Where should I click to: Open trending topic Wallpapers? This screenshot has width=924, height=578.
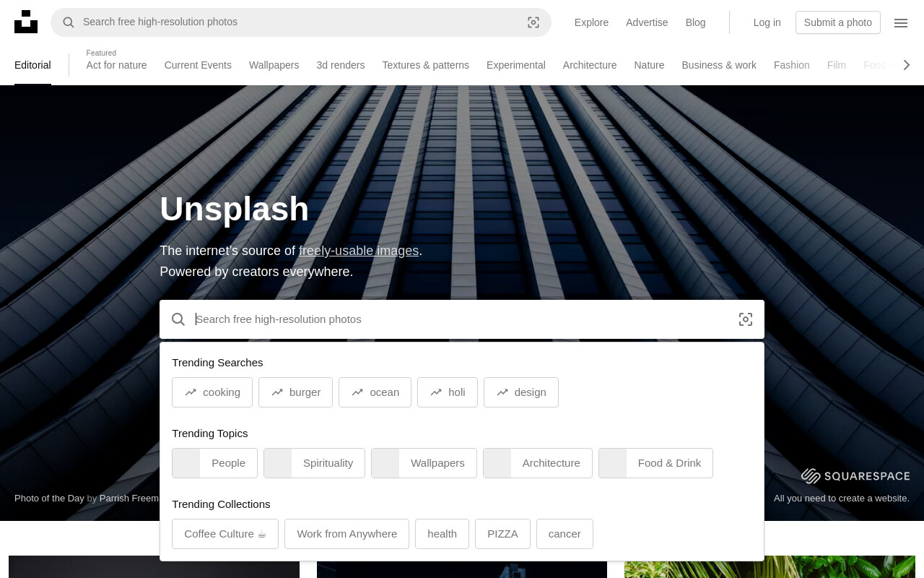click(x=424, y=463)
